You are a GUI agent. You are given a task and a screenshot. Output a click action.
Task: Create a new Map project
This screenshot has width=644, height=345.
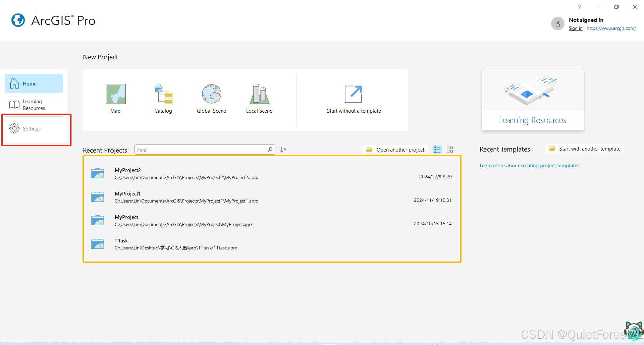tap(115, 99)
